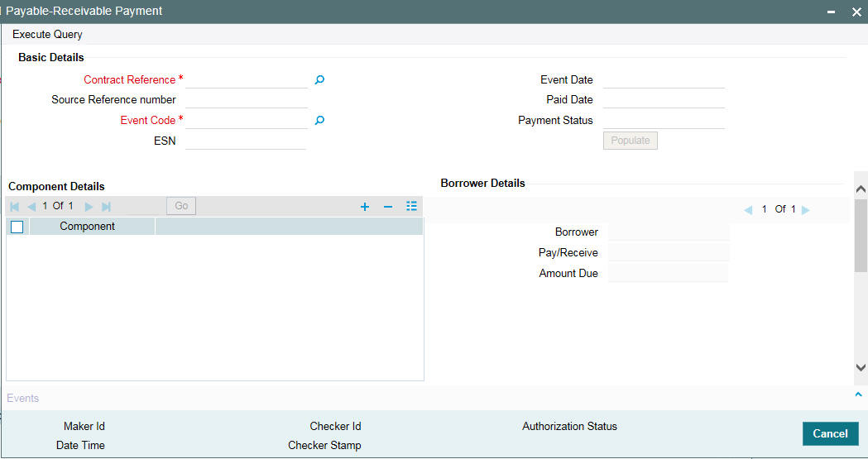The width and height of the screenshot is (868, 459).
Task: Click the Component column header
Action: click(87, 226)
